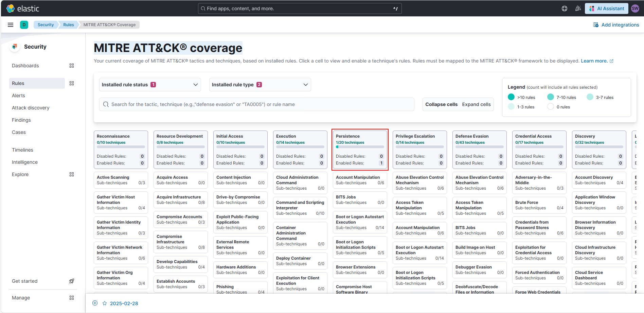Open the 2025-02-28 timeline

124,303
